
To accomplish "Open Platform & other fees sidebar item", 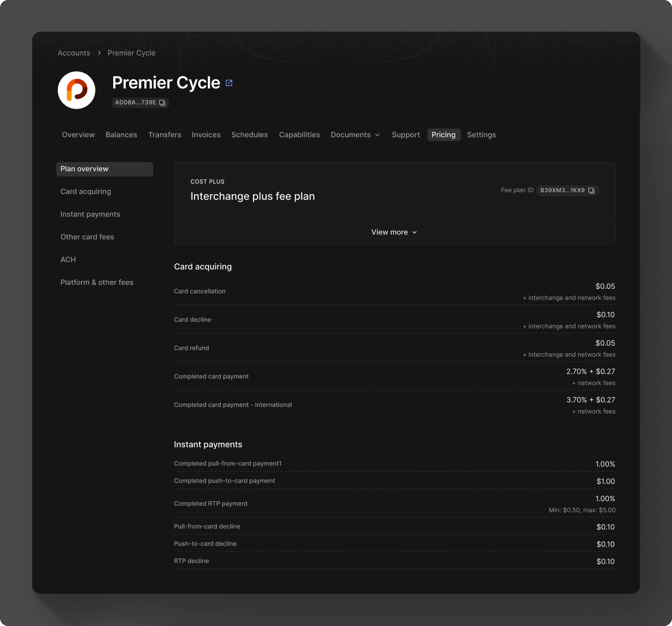I will click(x=97, y=282).
